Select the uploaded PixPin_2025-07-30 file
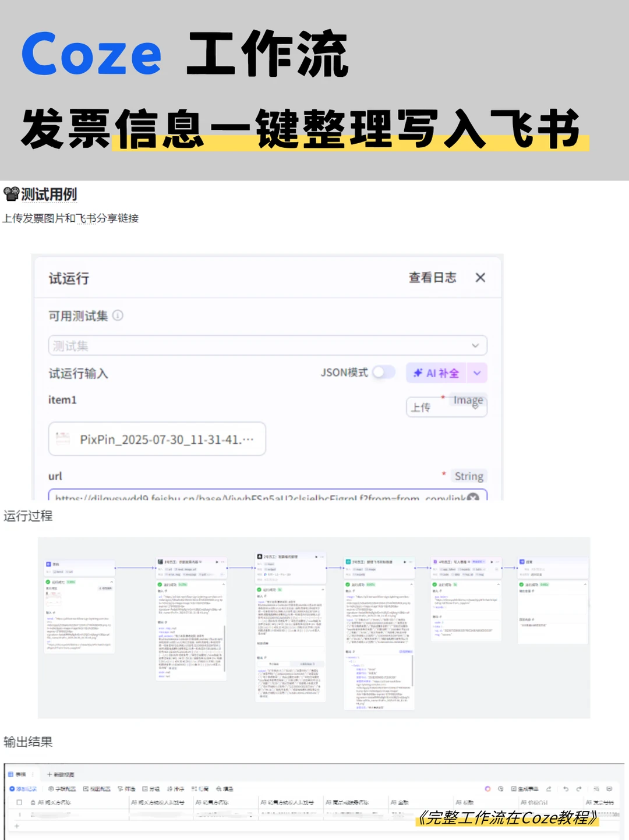 coord(157,439)
